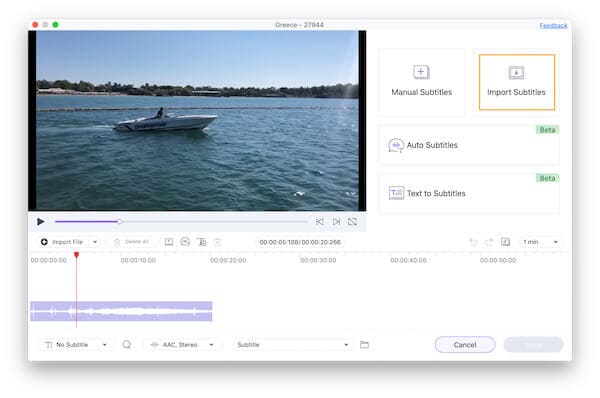Jump to previous frame in preview
This screenshot has width=600, height=398.
click(320, 222)
